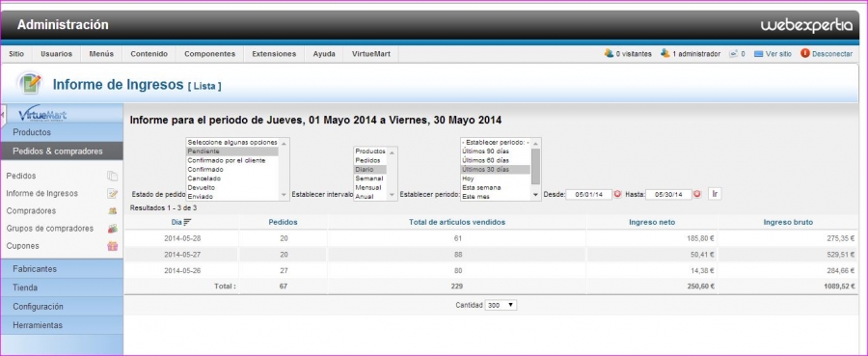The height and width of the screenshot is (356, 868).
Task: Click the messages icon showing 0
Action: pos(734,54)
